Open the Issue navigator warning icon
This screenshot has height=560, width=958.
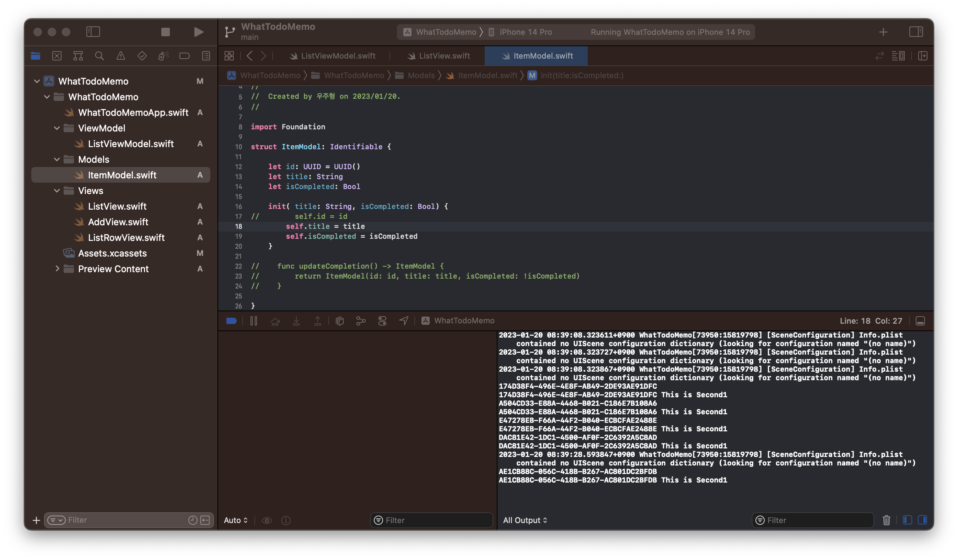coord(120,56)
